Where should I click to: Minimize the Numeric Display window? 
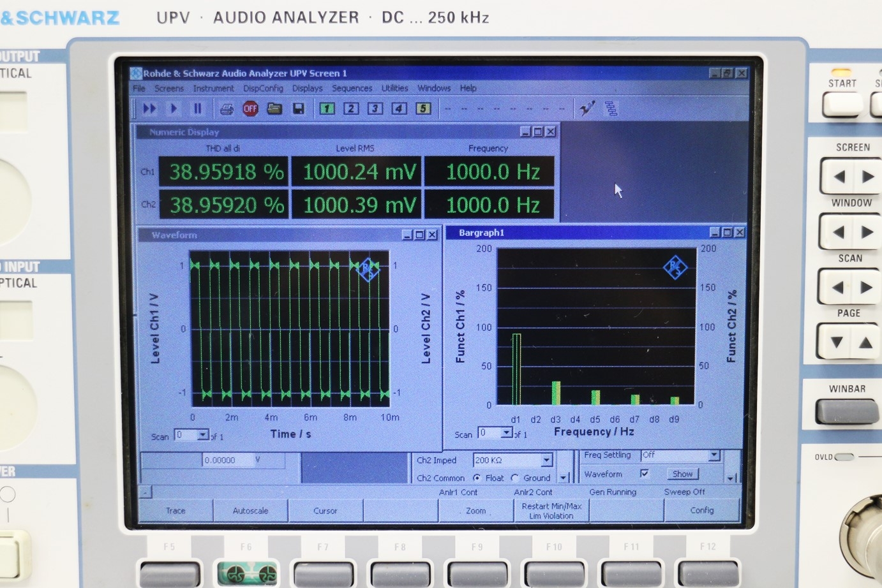click(525, 132)
